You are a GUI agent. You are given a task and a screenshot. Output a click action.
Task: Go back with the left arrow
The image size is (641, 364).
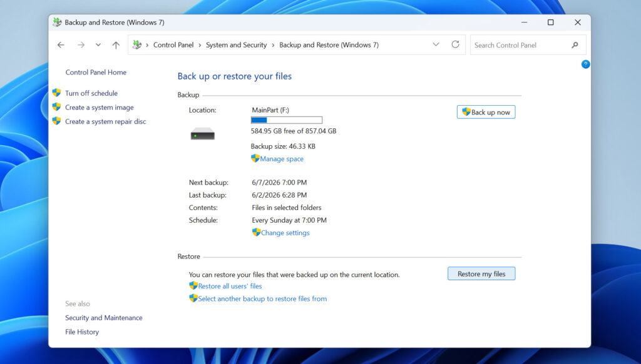click(61, 45)
